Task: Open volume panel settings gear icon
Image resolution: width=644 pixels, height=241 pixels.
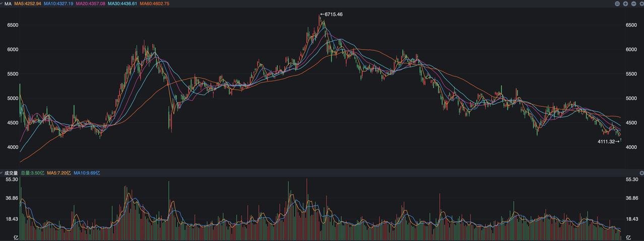Action: (x=641, y=172)
